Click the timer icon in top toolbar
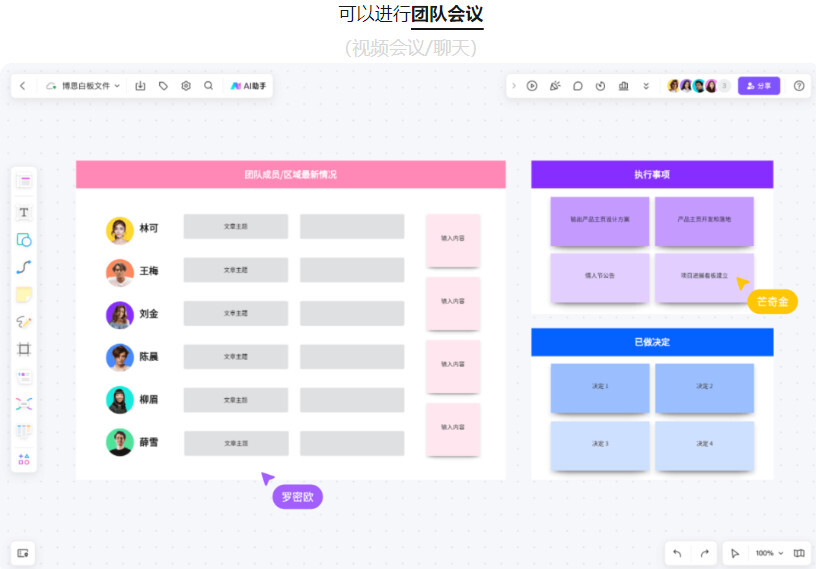The image size is (816, 569). tap(601, 86)
